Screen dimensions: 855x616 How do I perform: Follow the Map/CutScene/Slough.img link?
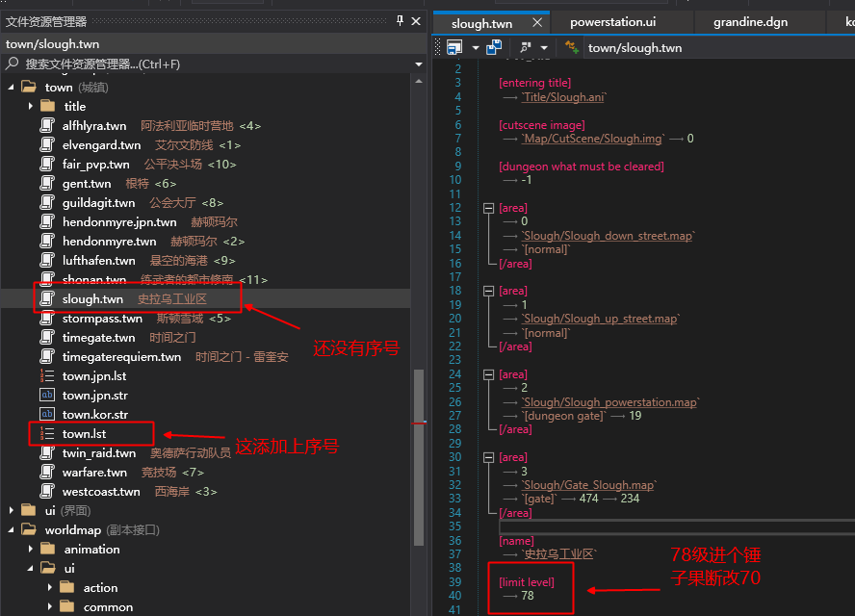pos(593,139)
